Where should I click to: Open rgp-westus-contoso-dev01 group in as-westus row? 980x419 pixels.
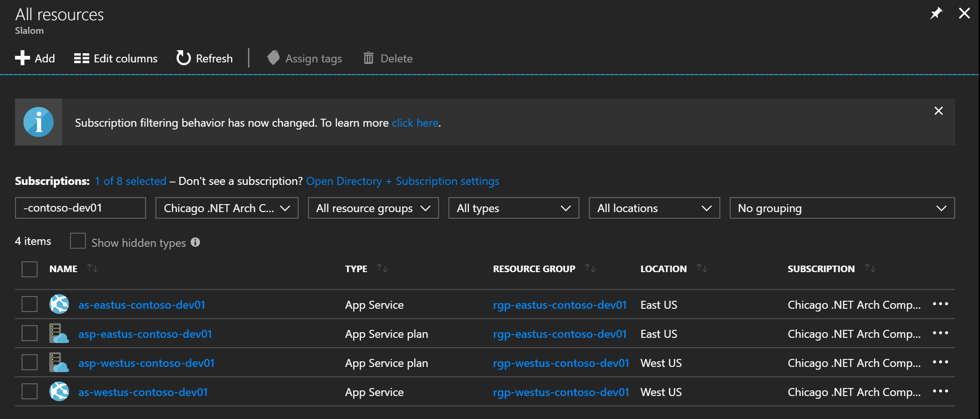[x=561, y=392]
